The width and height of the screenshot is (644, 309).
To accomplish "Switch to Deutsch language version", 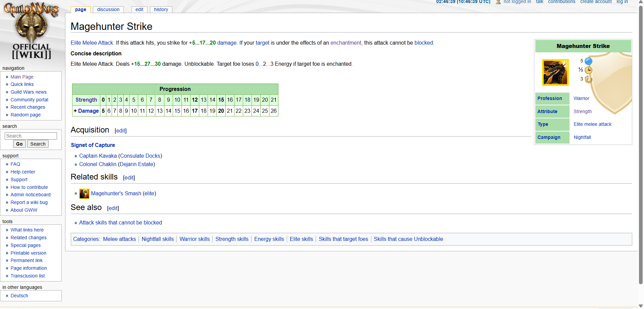I will (x=19, y=296).
